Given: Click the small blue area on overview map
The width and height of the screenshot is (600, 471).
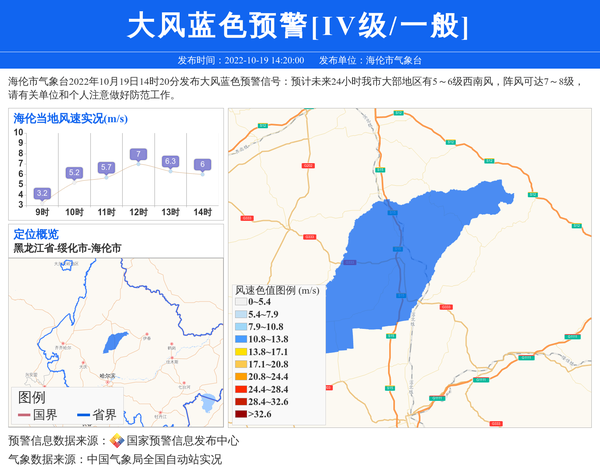Looking at the screenshot, I should coord(116,341).
